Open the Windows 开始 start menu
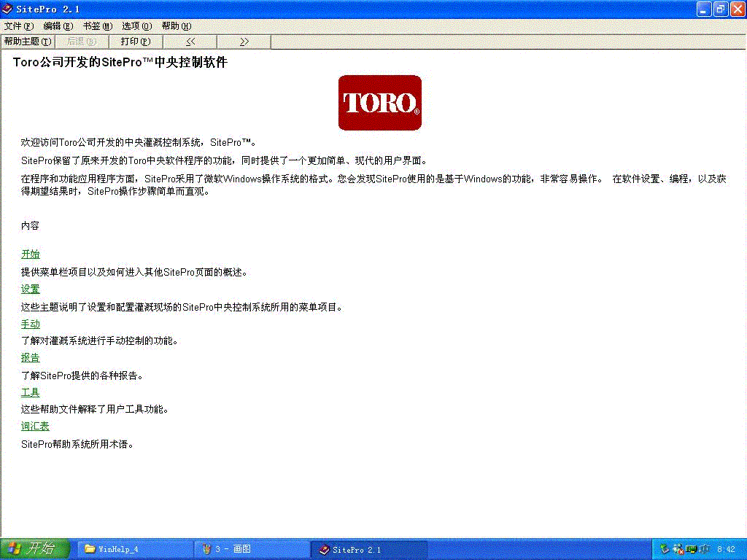Screen dimensions: 747x560 [x=34, y=549]
